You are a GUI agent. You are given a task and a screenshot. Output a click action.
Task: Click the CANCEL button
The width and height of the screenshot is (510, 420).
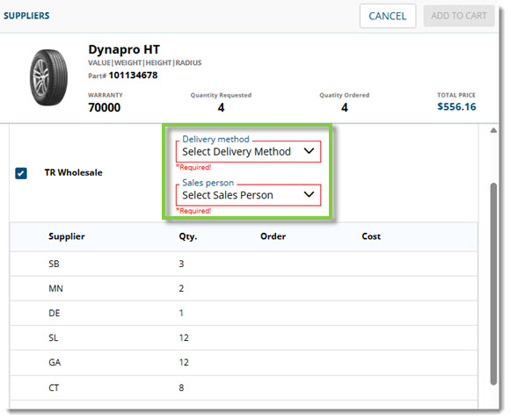point(388,16)
